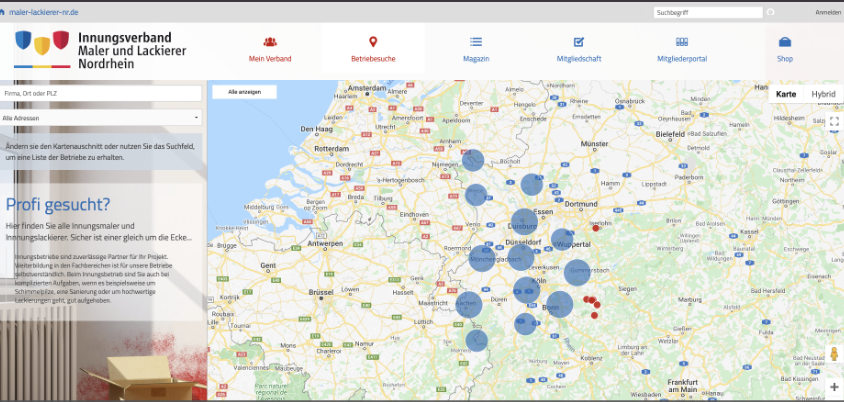This screenshot has height=402, width=844.
Task: Click the Anmelden login link
Action: pyautogui.click(x=828, y=12)
